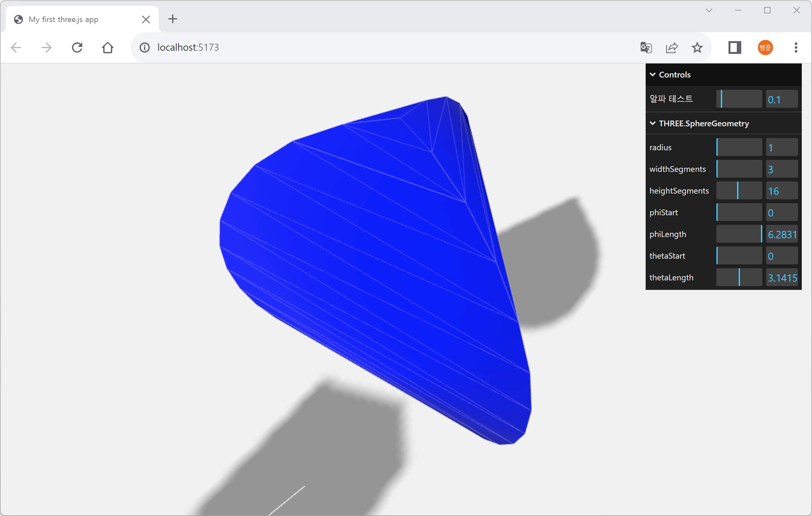Select the My first three.js app tab
The height and width of the screenshot is (516, 812).
tap(64, 19)
